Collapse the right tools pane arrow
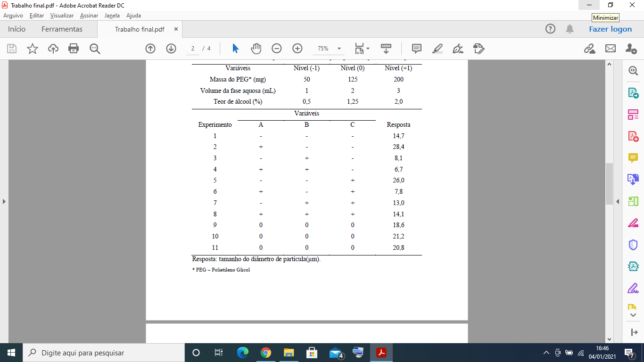Screen dimensions: 644x362 [x=618, y=202]
